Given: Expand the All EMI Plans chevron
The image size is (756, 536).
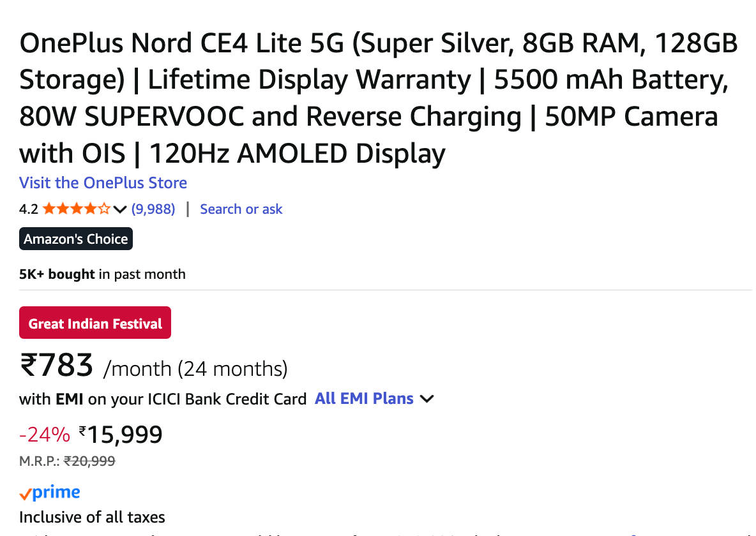Looking at the screenshot, I should coord(428,399).
